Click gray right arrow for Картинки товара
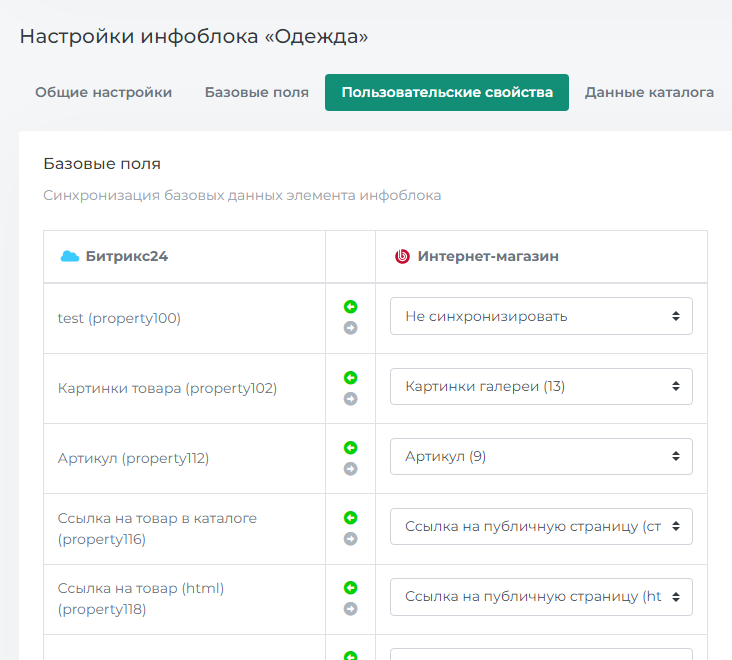Image resolution: width=732 pixels, height=660 pixels. (350, 398)
